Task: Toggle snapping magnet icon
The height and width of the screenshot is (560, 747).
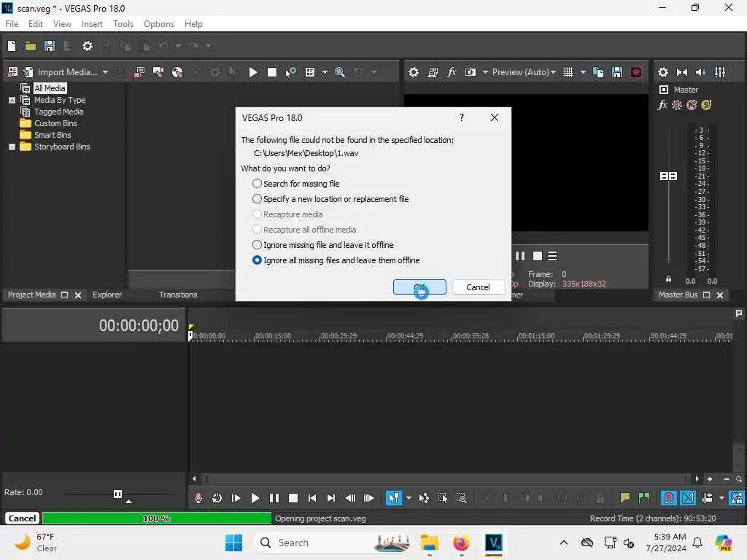Action: pos(669,498)
